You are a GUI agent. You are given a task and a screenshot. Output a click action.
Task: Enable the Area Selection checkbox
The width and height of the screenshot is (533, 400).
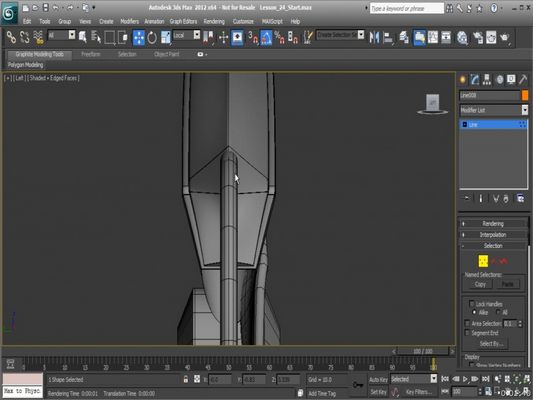(467, 323)
